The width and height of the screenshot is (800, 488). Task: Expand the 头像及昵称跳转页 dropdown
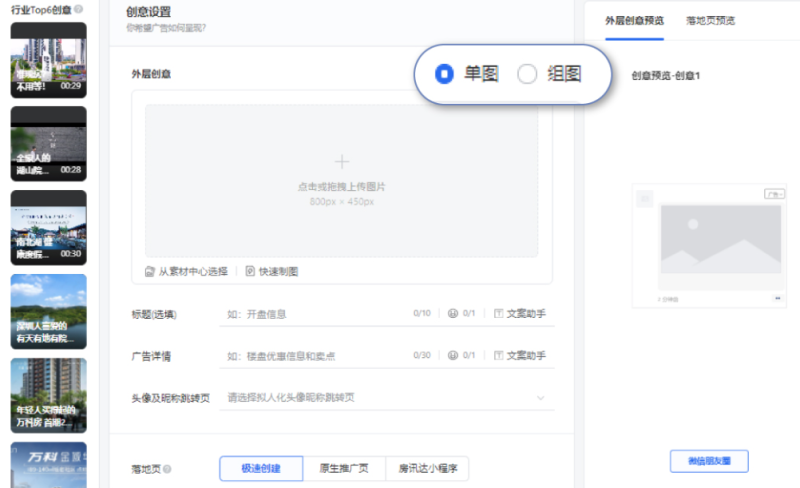pos(387,398)
